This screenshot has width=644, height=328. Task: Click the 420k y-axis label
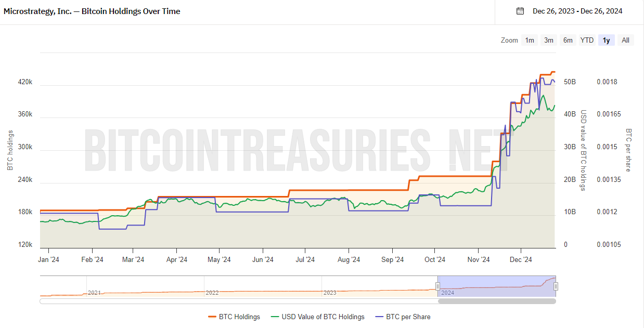(x=25, y=82)
